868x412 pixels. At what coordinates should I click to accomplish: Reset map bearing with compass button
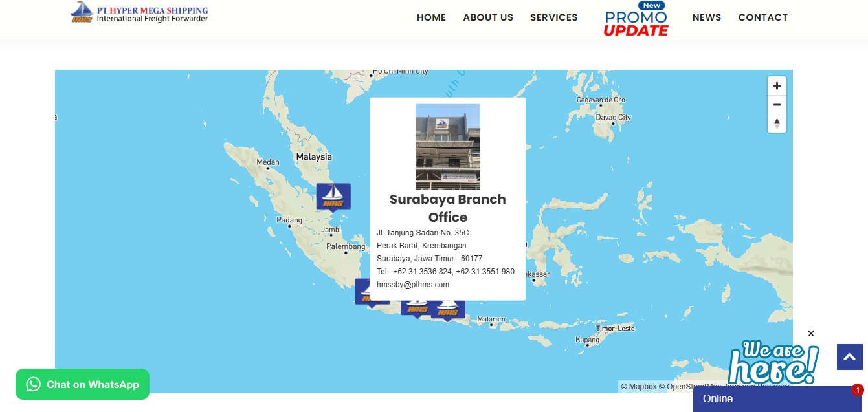click(x=777, y=123)
